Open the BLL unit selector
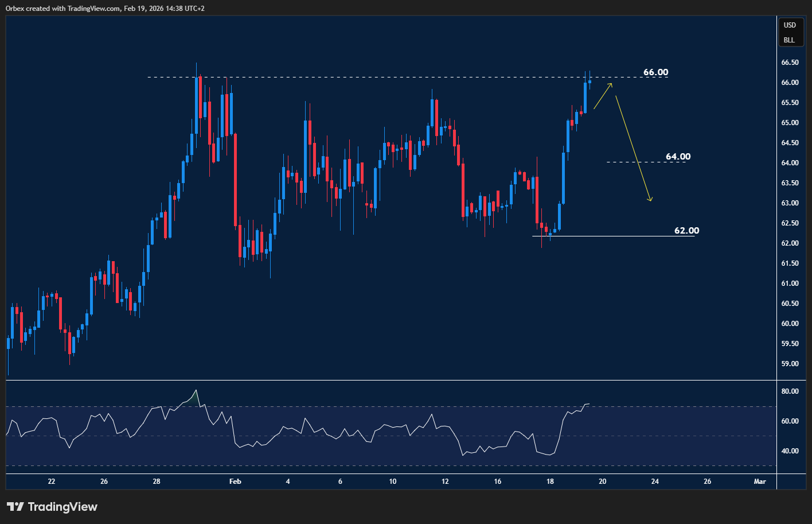This screenshot has height=524, width=812. (790, 40)
